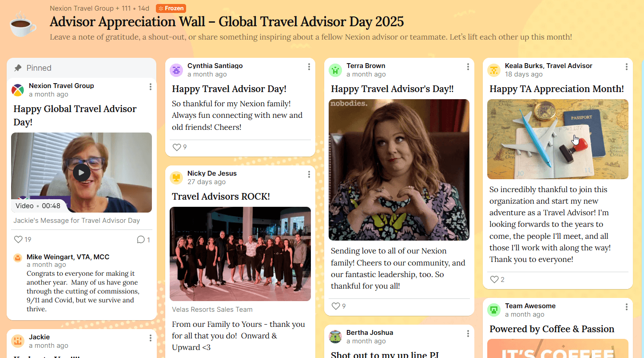Image resolution: width=644 pixels, height=358 pixels.
Task: Click three-dot menu on Bertha Joshua's post
Action: point(468,334)
